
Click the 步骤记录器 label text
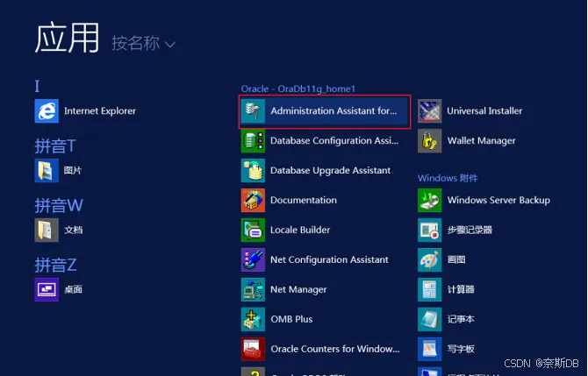[x=470, y=230]
